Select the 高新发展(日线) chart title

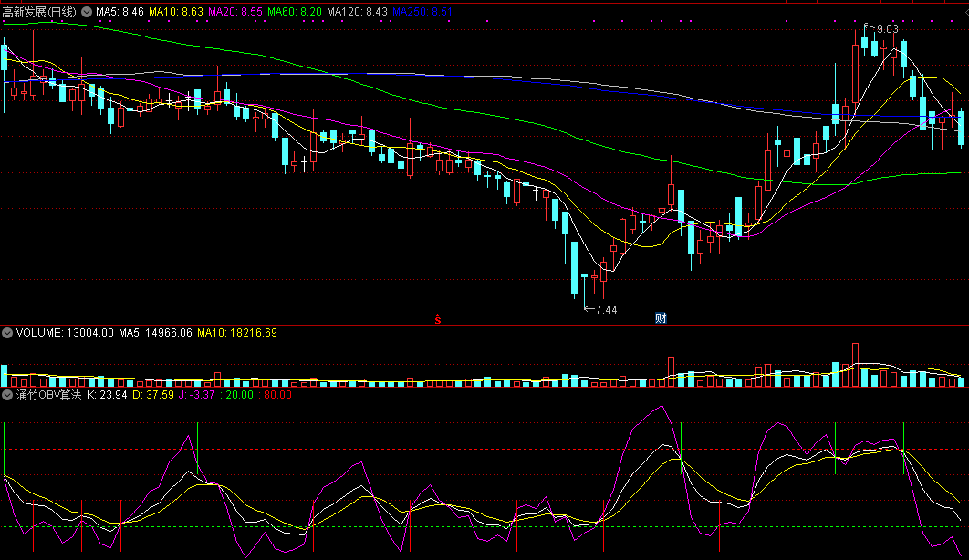click(39, 12)
